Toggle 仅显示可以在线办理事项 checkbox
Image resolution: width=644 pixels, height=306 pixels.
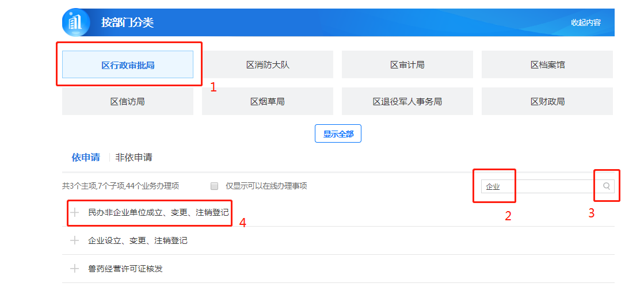(x=215, y=186)
